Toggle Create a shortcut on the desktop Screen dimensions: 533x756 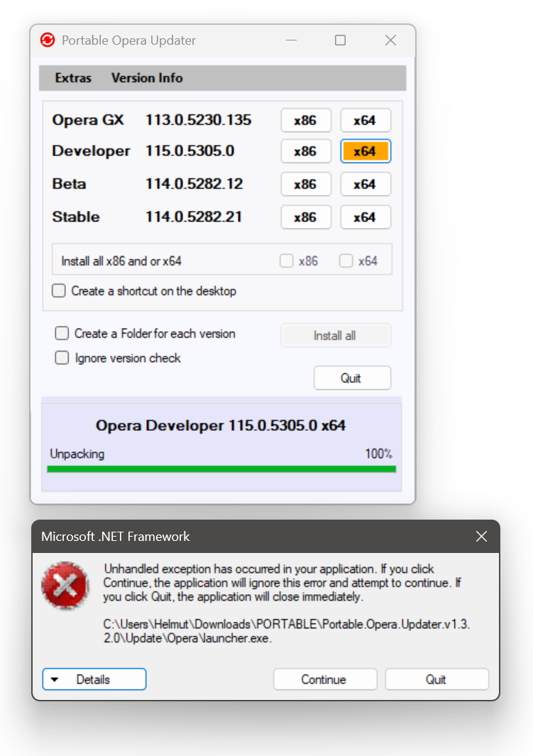pyautogui.click(x=59, y=291)
